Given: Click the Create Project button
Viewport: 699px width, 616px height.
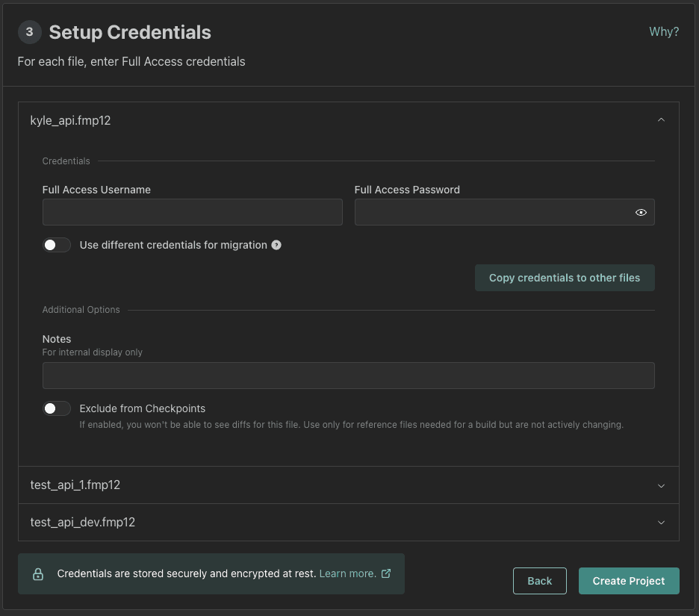Looking at the screenshot, I should [629, 581].
